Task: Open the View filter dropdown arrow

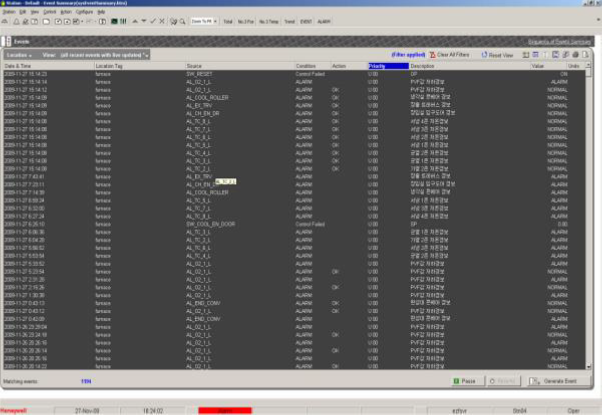Action: pos(146,56)
